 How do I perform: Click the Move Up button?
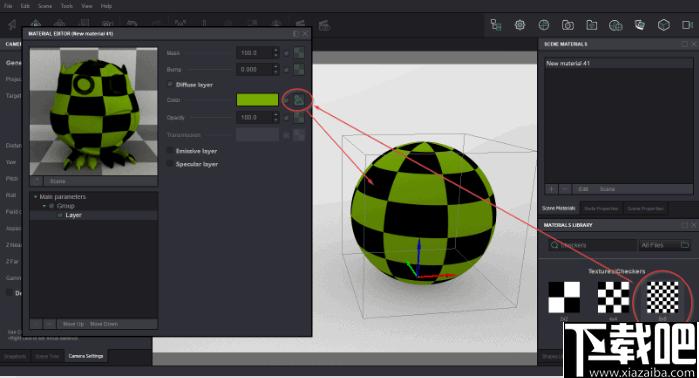coord(73,324)
